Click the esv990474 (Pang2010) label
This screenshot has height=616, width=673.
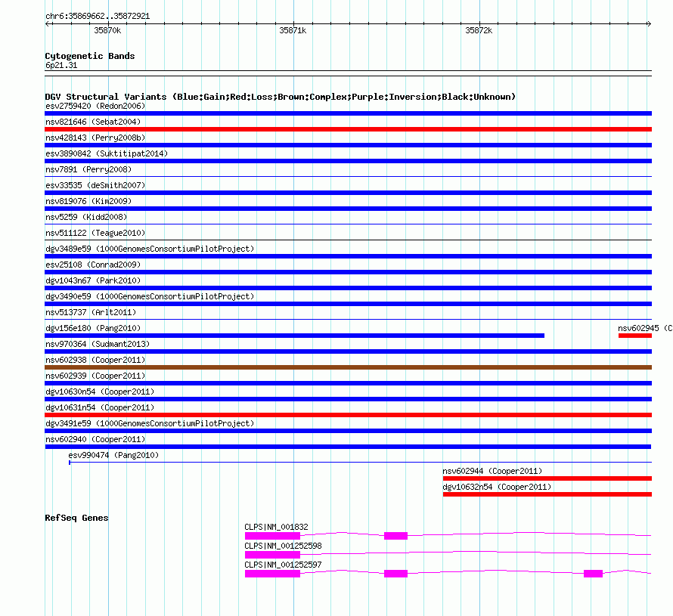pyautogui.click(x=113, y=455)
